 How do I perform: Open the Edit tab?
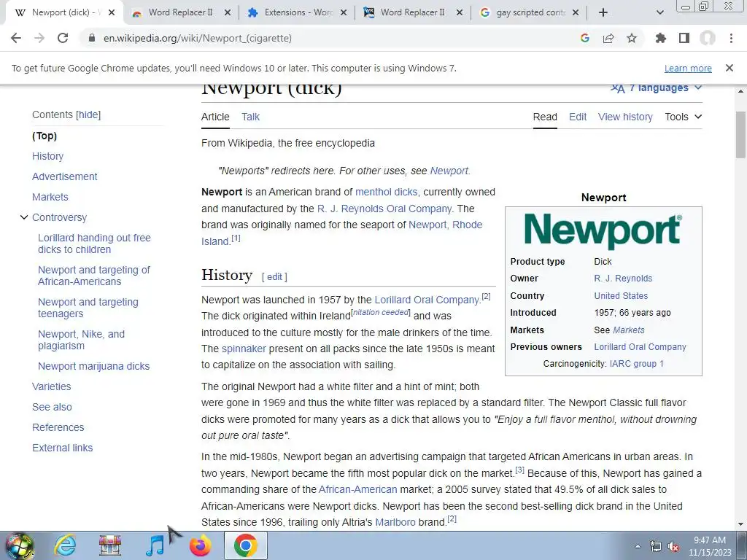(578, 117)
